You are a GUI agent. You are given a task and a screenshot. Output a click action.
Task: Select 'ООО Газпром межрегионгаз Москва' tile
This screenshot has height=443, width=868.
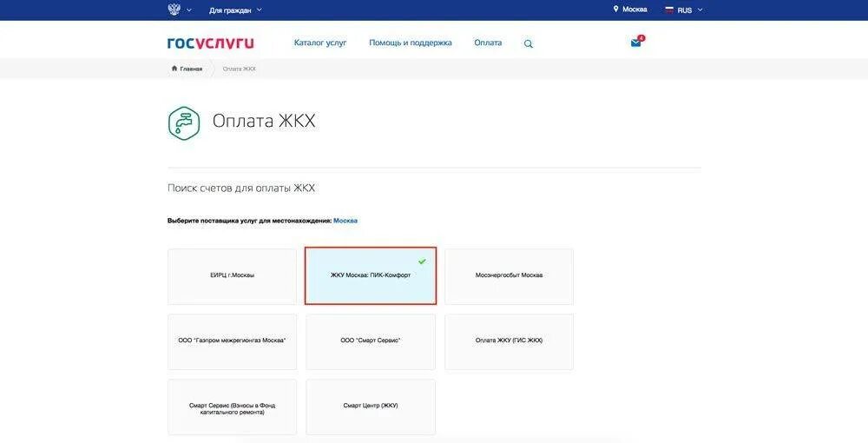232,341
